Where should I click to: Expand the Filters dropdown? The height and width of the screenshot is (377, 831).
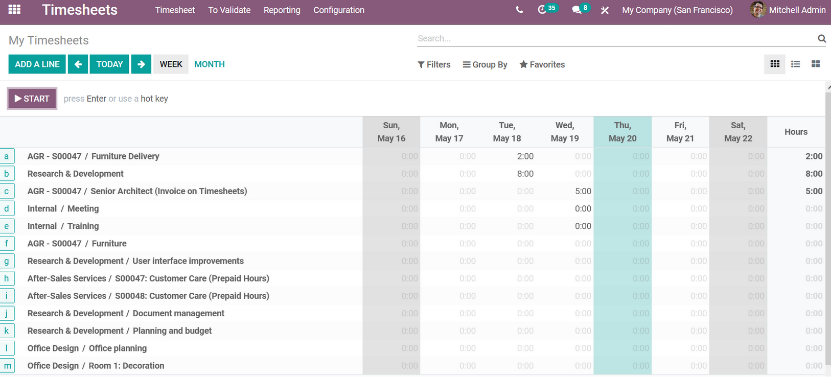tap(434, 65)
